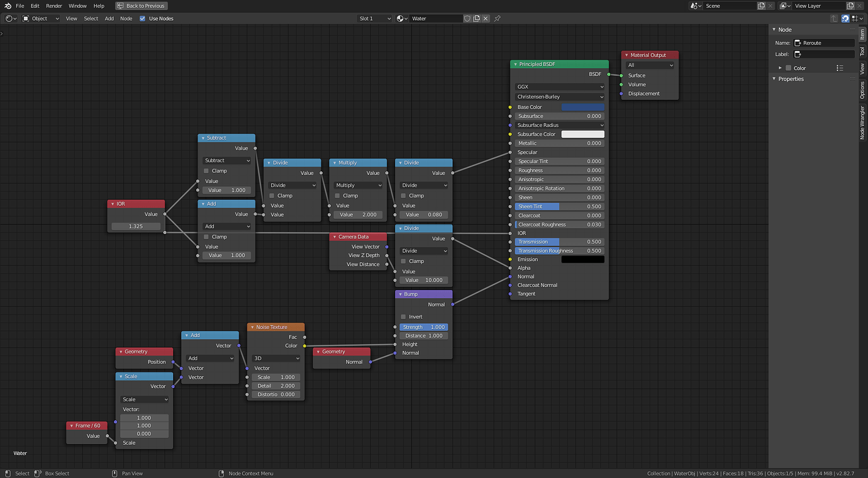Toggle the Use Nodes checkbox
The height and width of the screenshot is (478, 868).
click(x=142, y=18)
